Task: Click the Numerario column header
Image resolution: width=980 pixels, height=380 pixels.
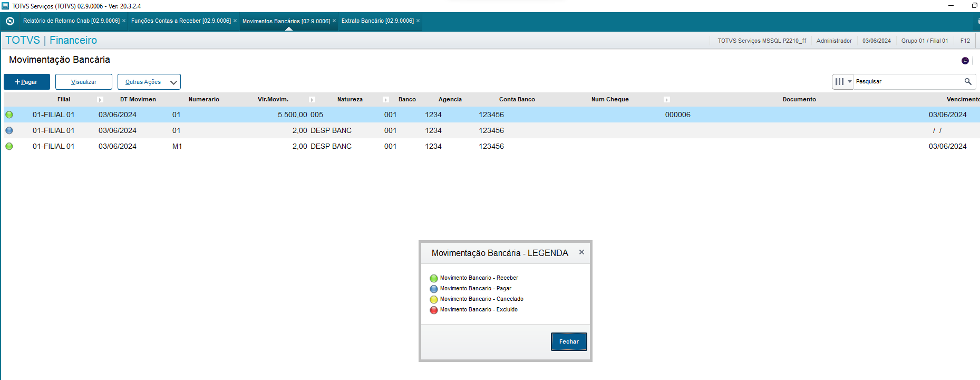Action: coord(204,99)
